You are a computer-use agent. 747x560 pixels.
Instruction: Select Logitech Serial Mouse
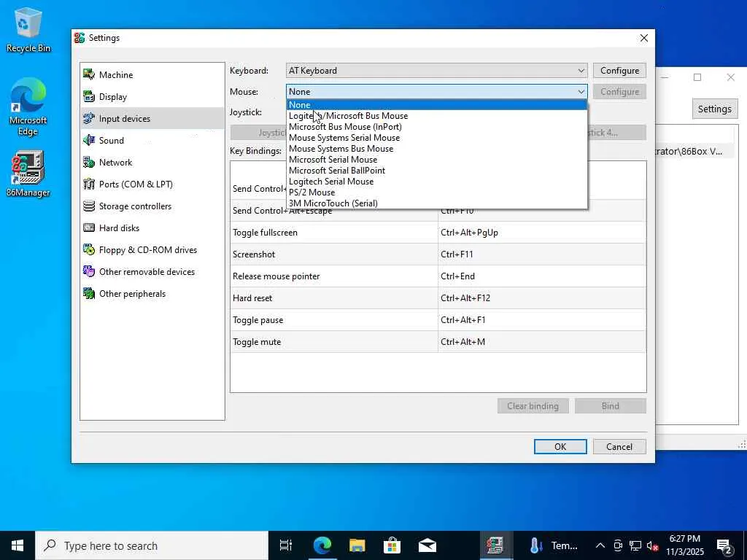436,182
